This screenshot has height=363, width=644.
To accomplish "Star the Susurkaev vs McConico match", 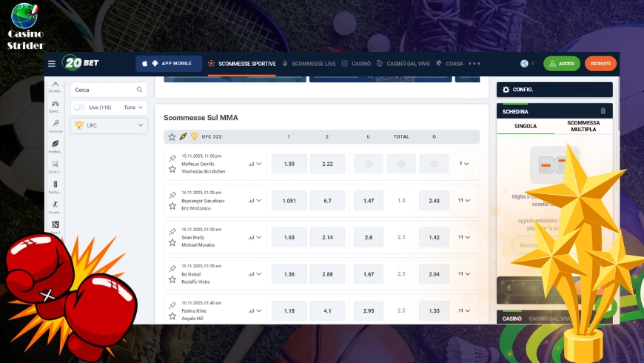I will (172, 206).
